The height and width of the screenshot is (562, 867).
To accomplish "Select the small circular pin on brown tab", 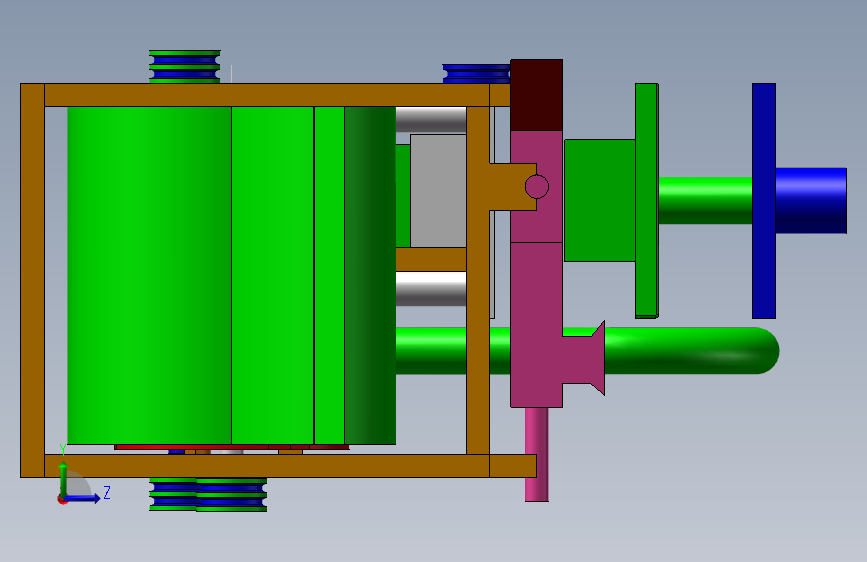I will (536, 186).
